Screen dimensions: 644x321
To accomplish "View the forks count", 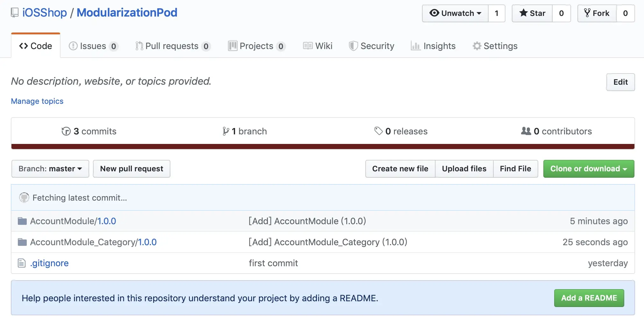I will coord(625,13).
